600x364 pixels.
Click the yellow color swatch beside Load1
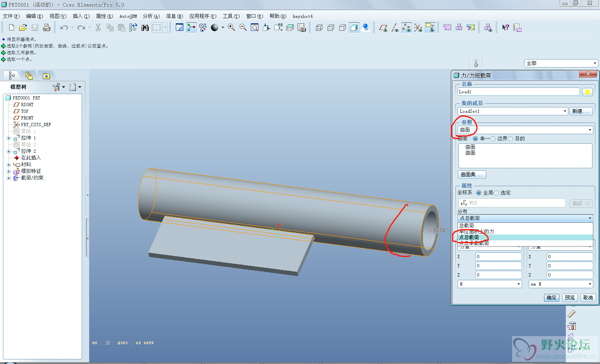point(587,92)
